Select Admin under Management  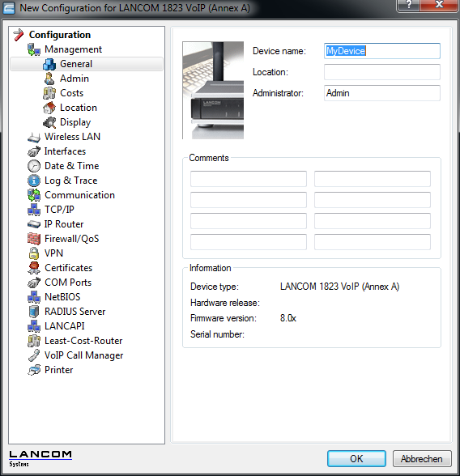coord(75,79)
